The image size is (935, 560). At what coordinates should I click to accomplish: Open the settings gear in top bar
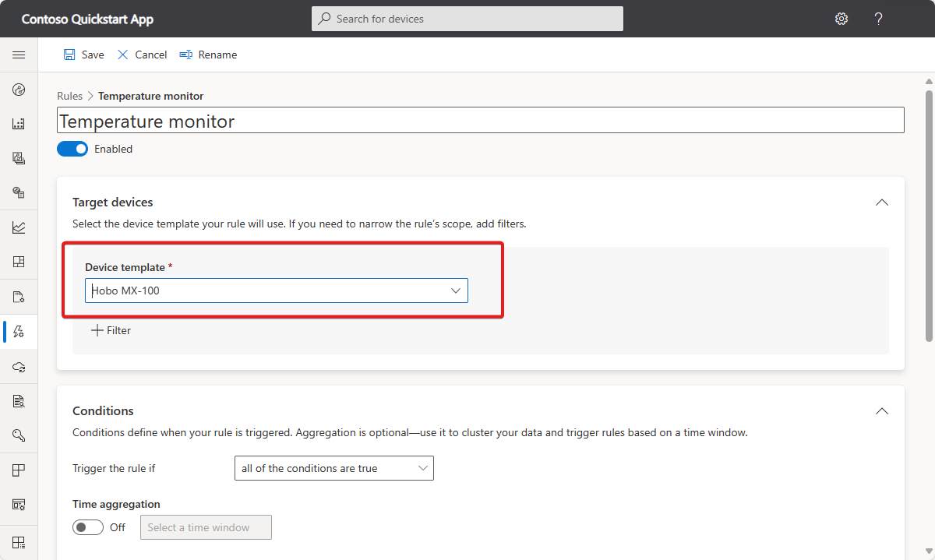(x=841, y=19)
